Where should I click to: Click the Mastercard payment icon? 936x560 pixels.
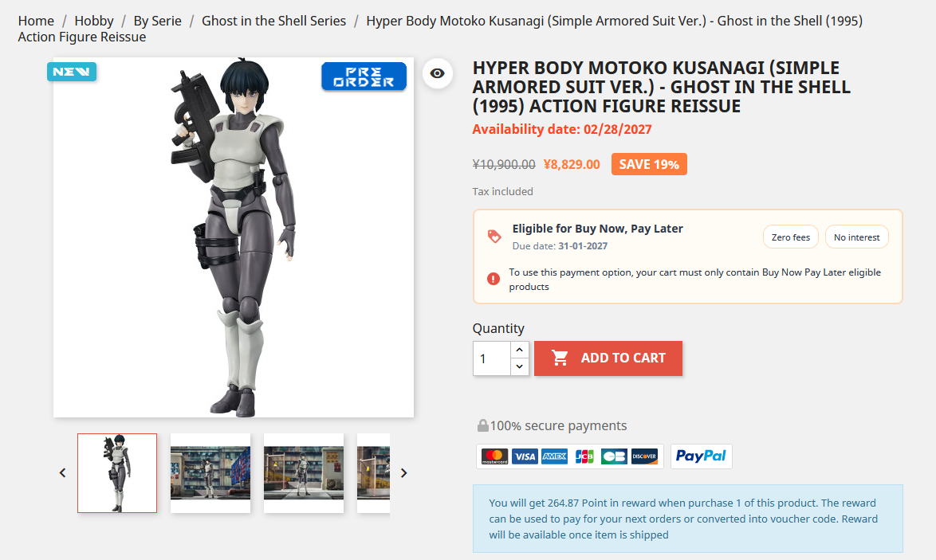tap(495, 456)
